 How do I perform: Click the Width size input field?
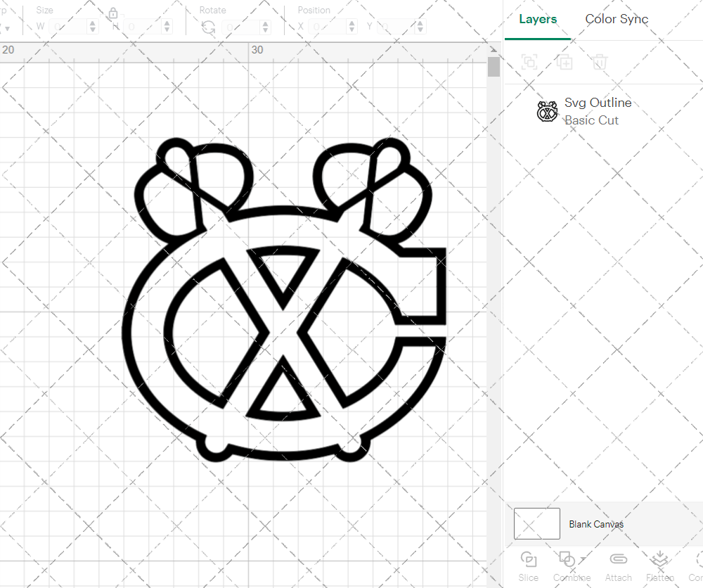click(x=68, y=27)
